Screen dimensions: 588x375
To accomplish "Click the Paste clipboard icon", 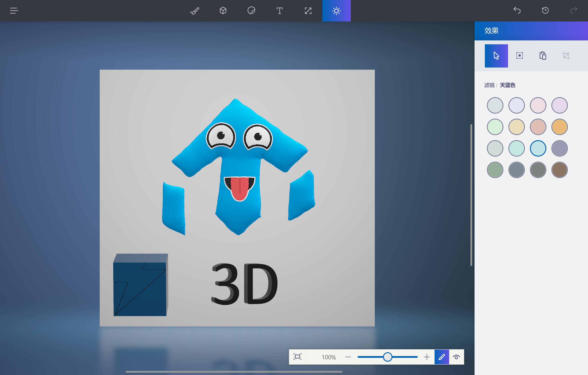I will tap(543, 56).
